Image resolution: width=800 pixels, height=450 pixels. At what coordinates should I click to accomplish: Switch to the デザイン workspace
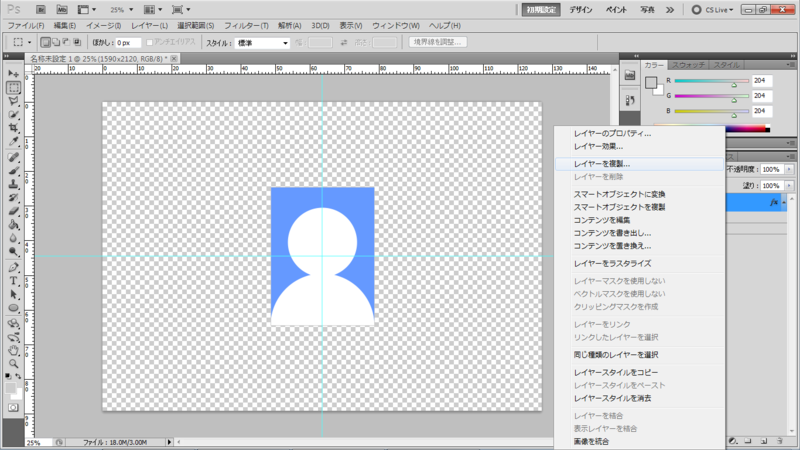[x=581, y=10]
